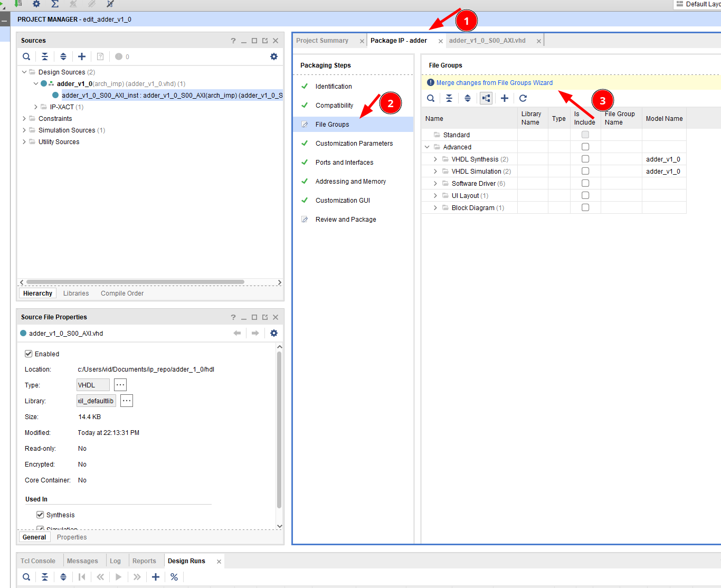Add a file group with plus icon
The width and height of the screenshot is (721, 588).
(505, 98)
